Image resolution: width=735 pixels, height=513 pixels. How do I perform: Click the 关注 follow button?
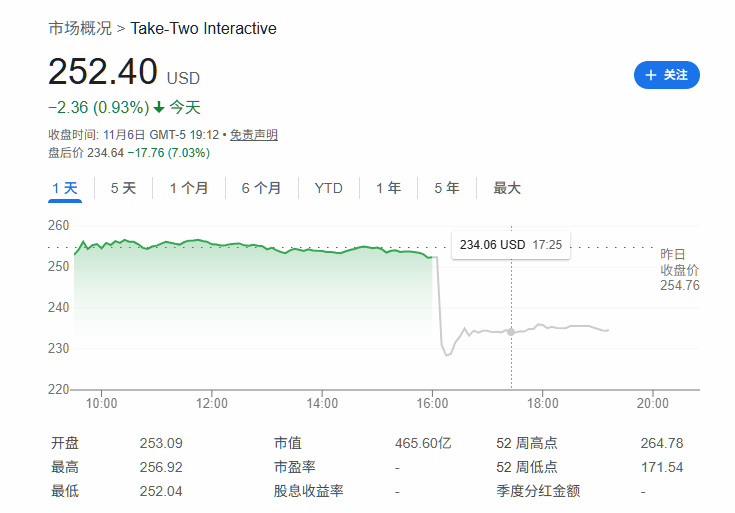tap(667, 75)
